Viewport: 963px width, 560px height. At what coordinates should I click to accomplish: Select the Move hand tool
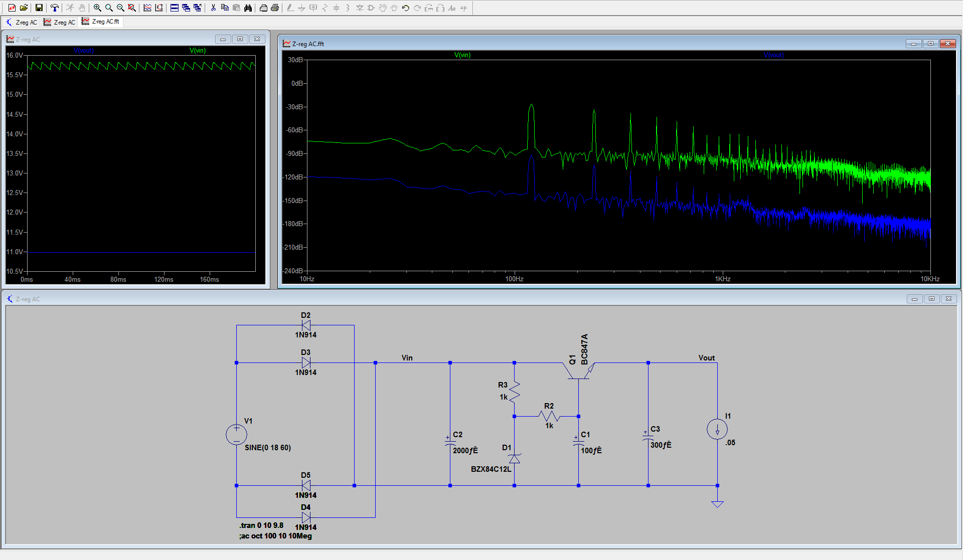383,8
